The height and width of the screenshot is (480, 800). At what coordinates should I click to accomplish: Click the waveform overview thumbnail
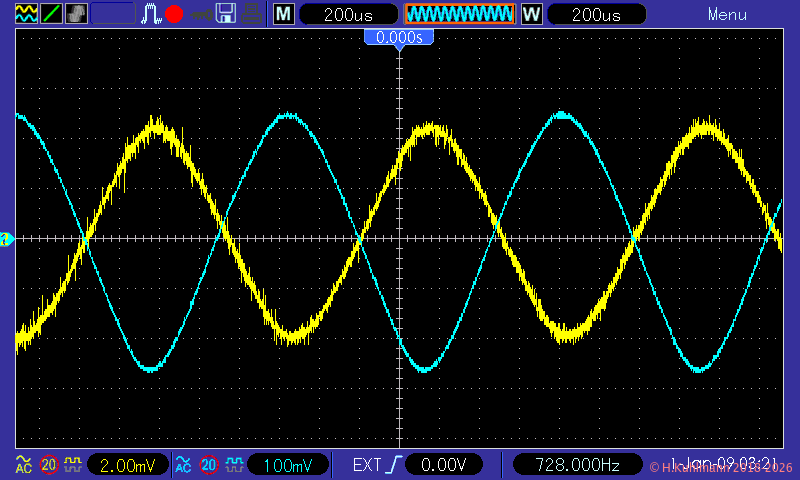[x=459, y=14]
